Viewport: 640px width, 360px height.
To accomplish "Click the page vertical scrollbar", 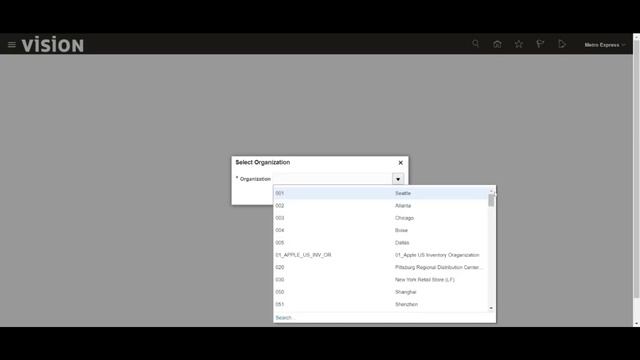I will tap(636, 169).
